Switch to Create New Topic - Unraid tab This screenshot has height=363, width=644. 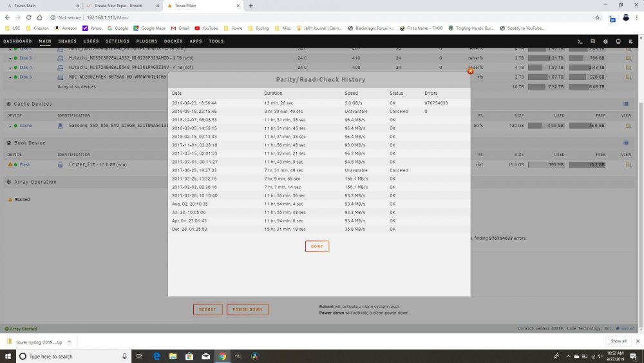tap(123, 6)
